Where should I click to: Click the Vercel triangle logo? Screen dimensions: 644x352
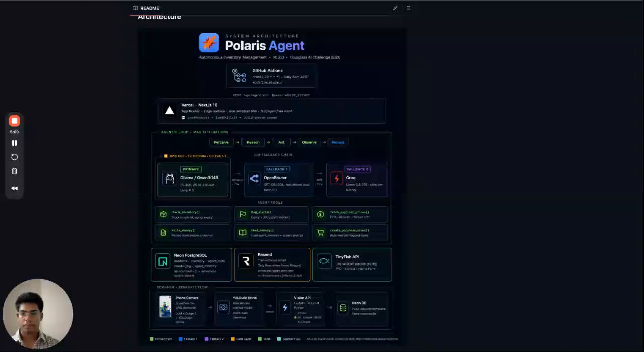click(x=170, y=111)
